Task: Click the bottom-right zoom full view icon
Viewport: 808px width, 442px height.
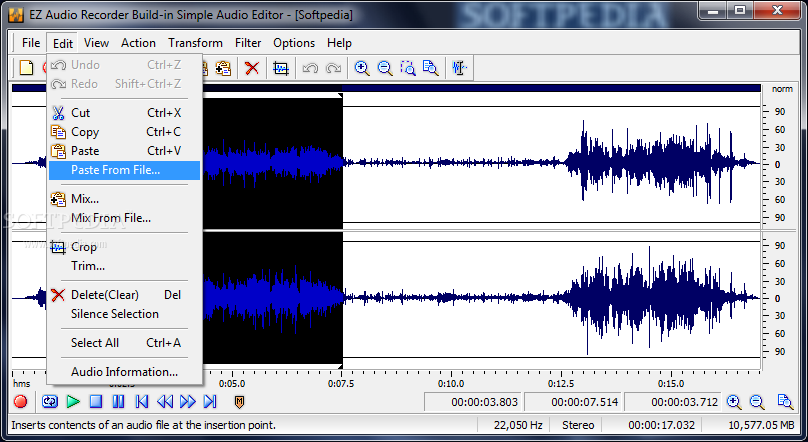Action: point(785,401)
